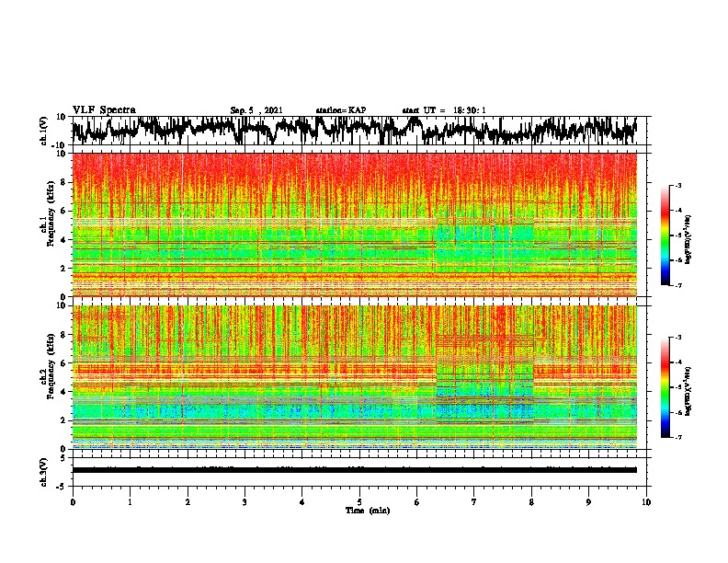Image resolution: width=728 pixels, height=563 pixels.
Task: Click time axis tick label "7"
Action: pos(474,502)
